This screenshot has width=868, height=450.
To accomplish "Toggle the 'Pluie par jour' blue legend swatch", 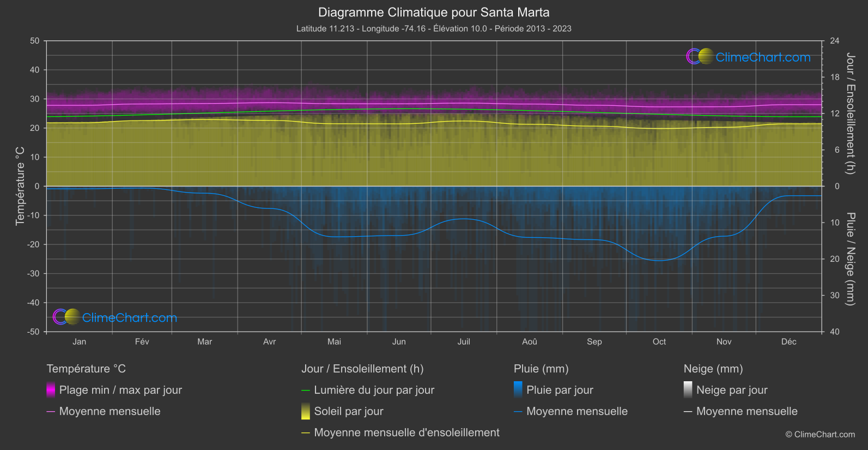I will tap(518, 389).
